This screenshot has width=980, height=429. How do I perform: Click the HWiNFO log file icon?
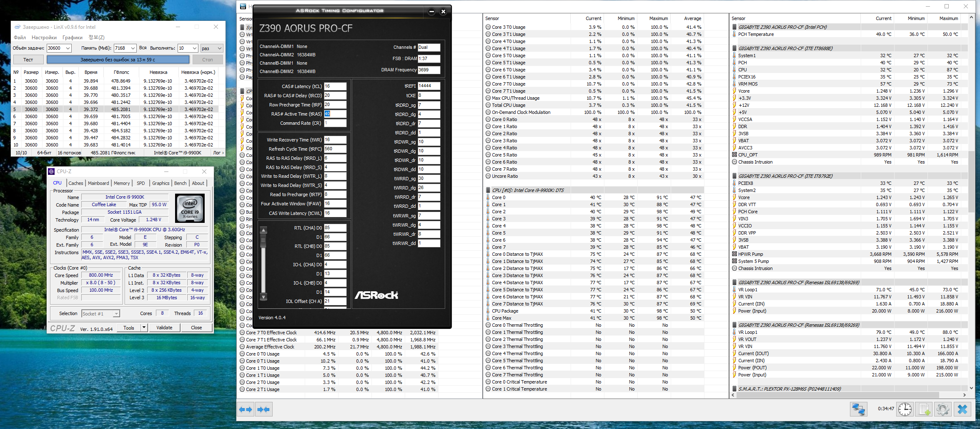924,409
